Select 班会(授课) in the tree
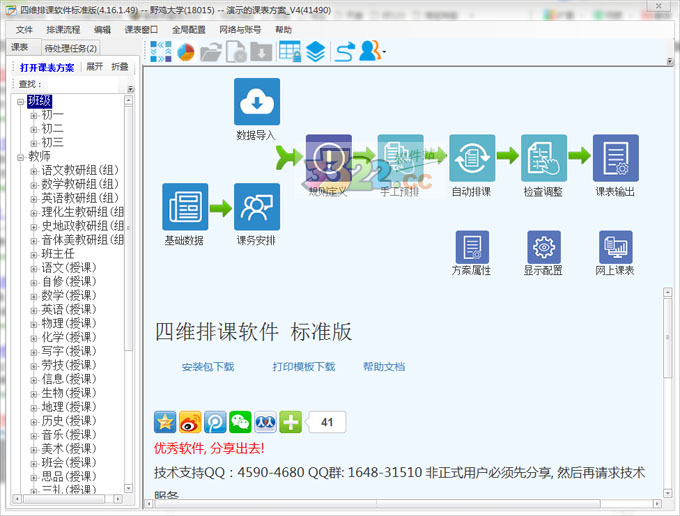The image size is (680, 516). (69, 463)
